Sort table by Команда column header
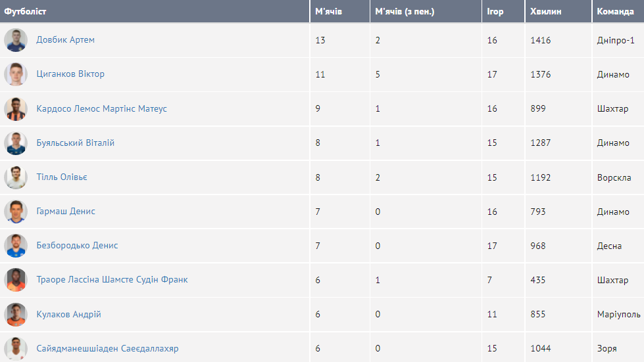 tap(615, 12)
